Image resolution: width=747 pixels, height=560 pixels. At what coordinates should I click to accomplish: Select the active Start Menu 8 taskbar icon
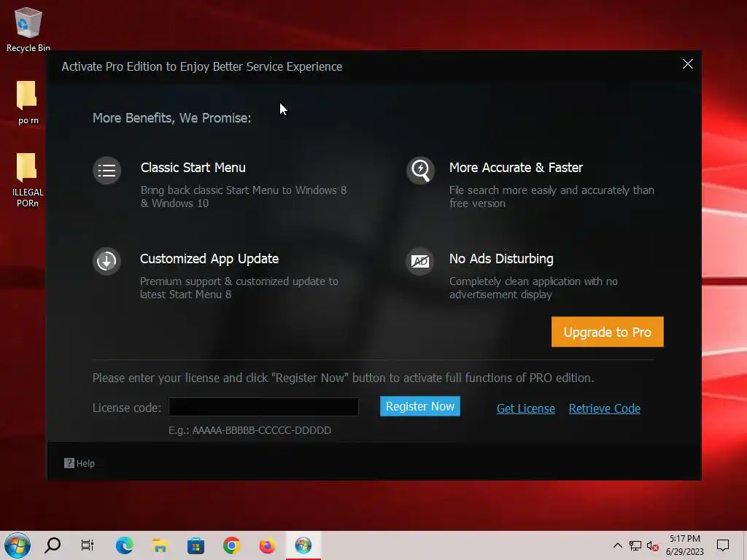(303, 545)
